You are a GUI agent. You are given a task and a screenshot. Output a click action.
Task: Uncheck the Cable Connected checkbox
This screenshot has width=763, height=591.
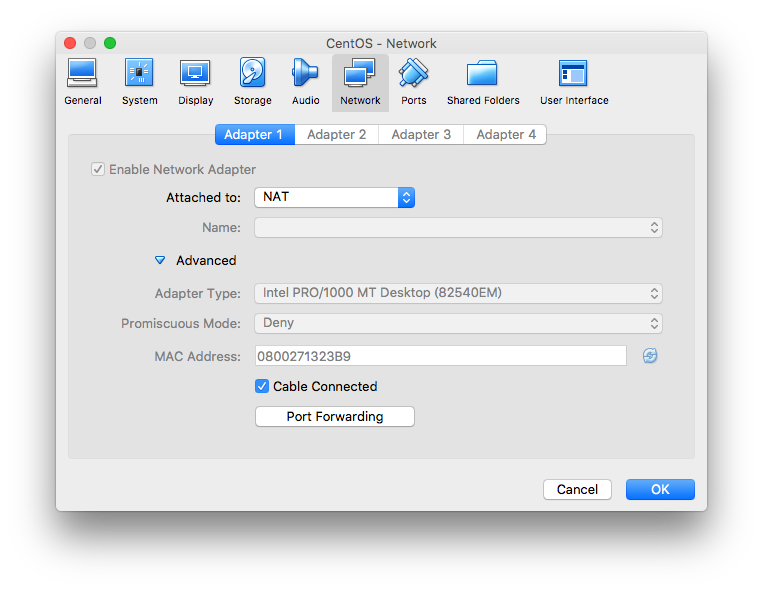coord(262,386)
